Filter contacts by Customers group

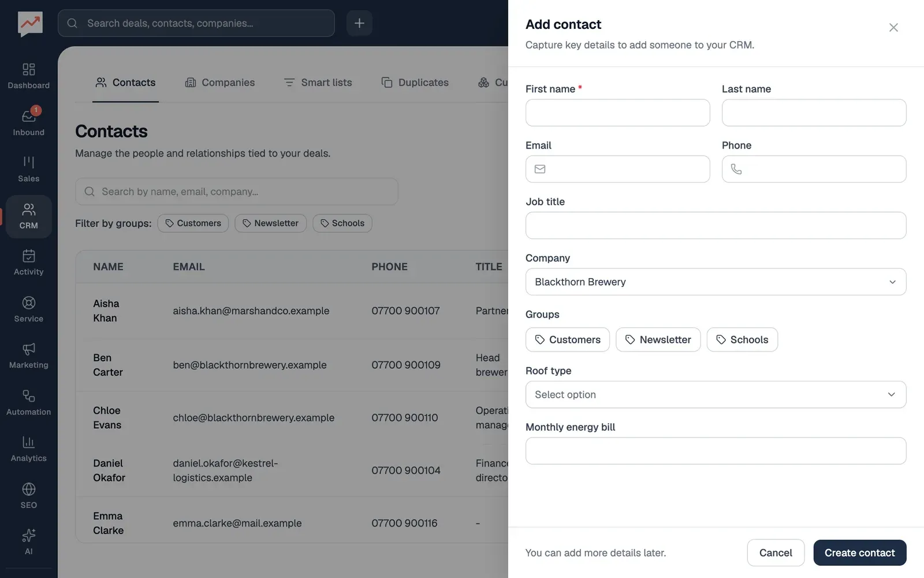click(193, 223)
